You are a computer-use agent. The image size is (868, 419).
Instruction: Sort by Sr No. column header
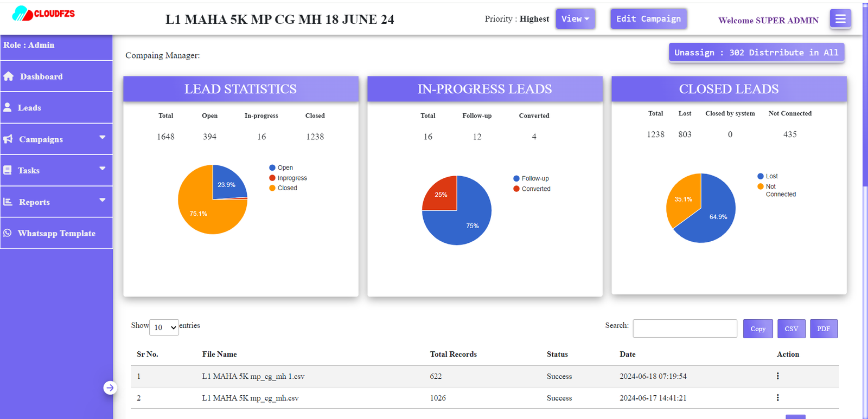(148, 354)
